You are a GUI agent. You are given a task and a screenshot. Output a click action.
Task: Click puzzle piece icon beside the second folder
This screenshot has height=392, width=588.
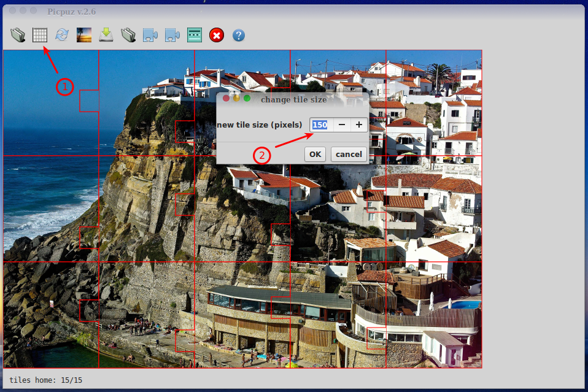tap(150, 35)
